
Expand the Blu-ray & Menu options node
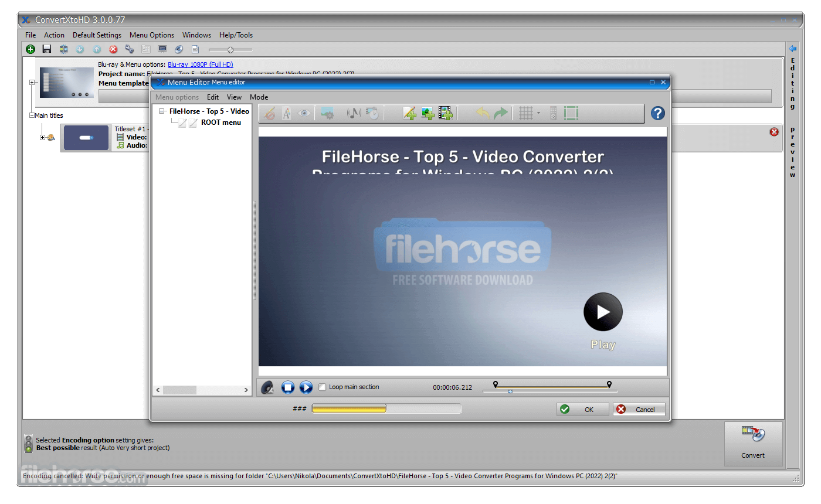click(x=32, y=83)
